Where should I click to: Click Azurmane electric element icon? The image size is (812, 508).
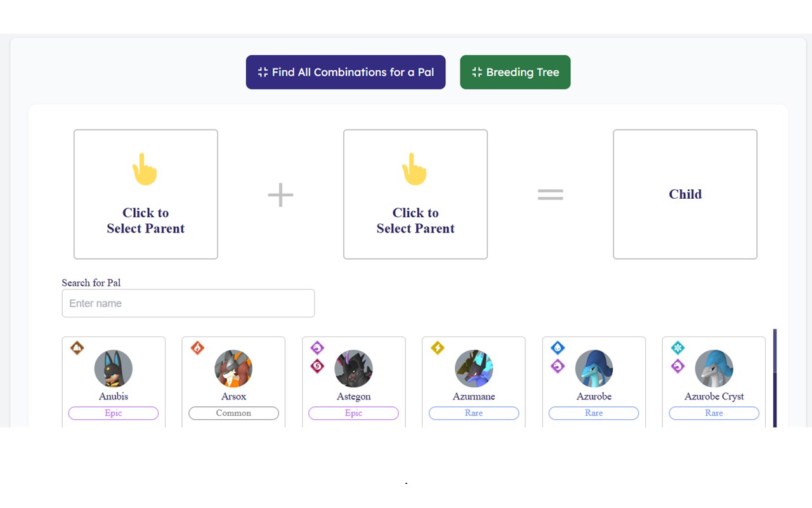(438, 348)
